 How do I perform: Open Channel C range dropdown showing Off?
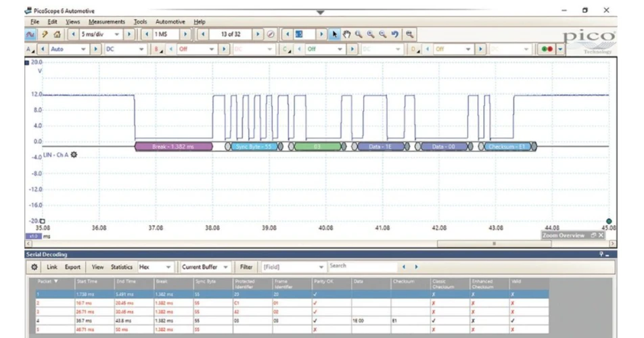pyautogui.click(x=340, y=49)
